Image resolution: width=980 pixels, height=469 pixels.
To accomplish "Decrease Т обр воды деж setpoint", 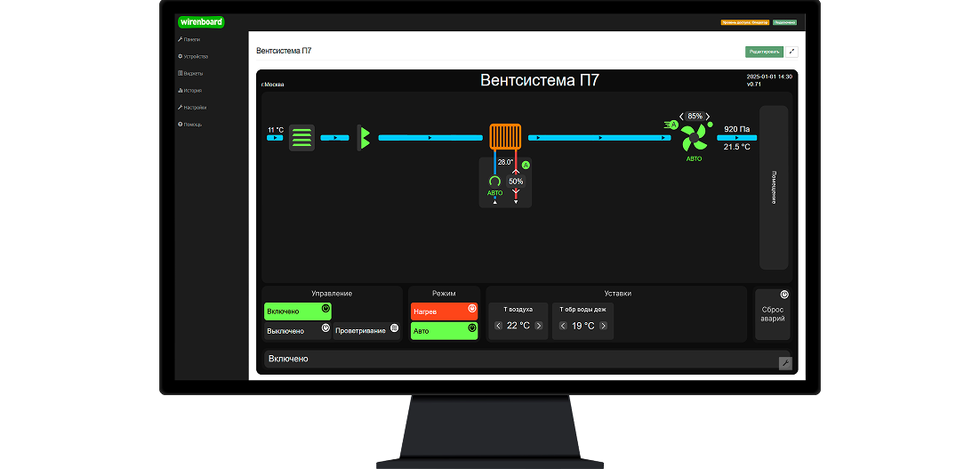I will [x=563, y=326].
